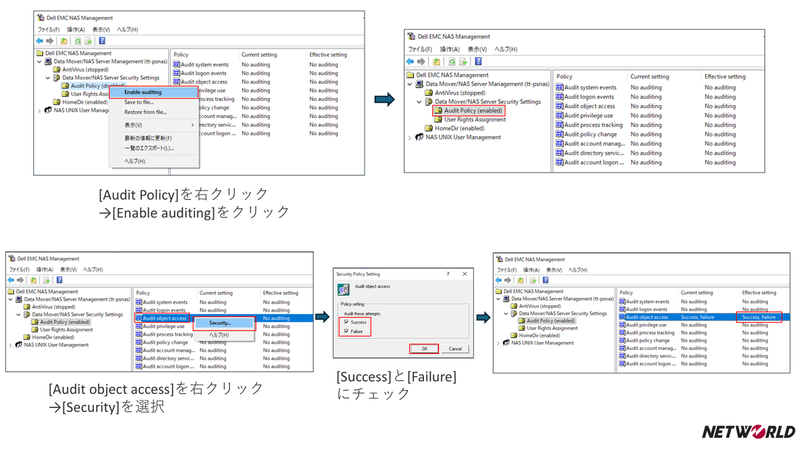Screen dimensions: 800x450
Task: Click Back arrow in lower-left window toolbar
Action: click(x=11, y=280)
